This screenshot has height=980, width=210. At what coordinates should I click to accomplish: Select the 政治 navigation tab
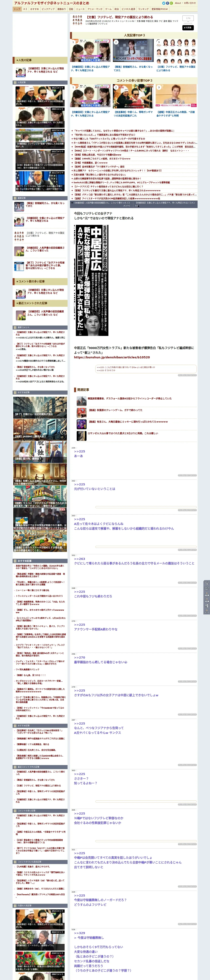pos(117,9)
